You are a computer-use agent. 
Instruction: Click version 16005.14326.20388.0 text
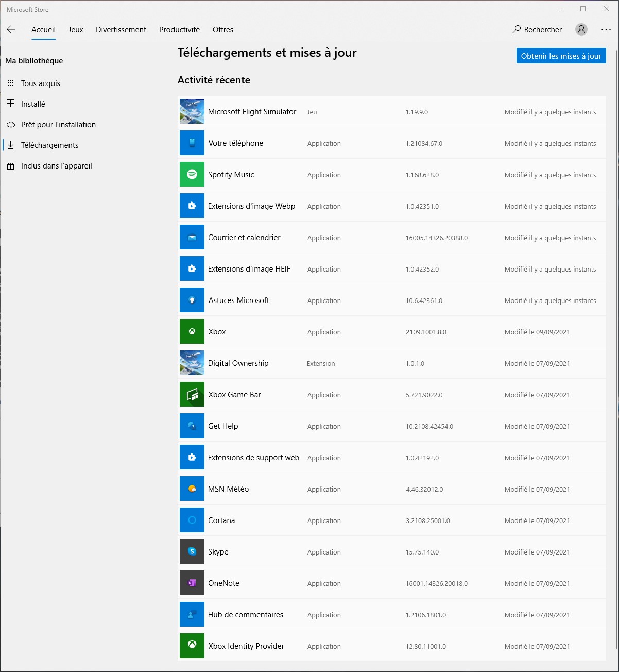point(437,238)
